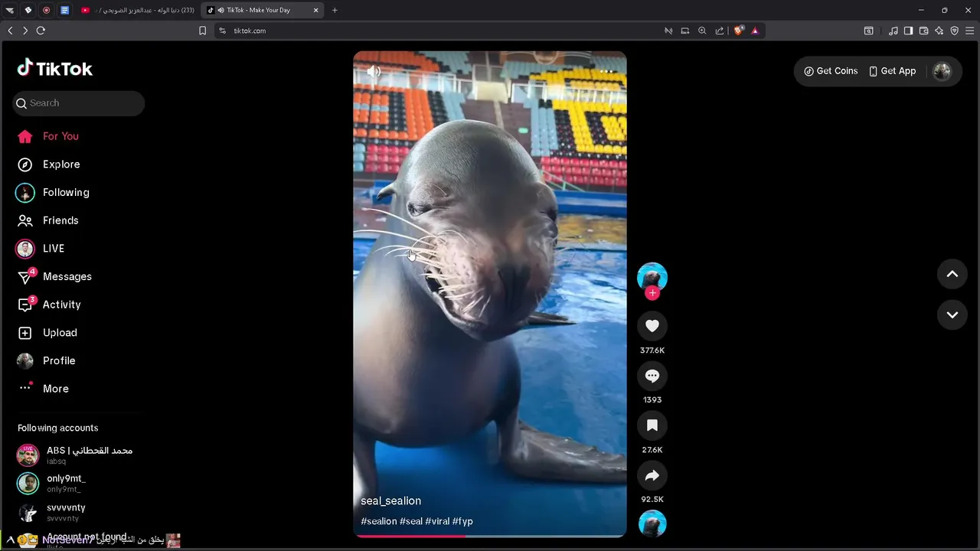Open the seal_sealion creator name link

pyautogui.click(x=391, y=501)
